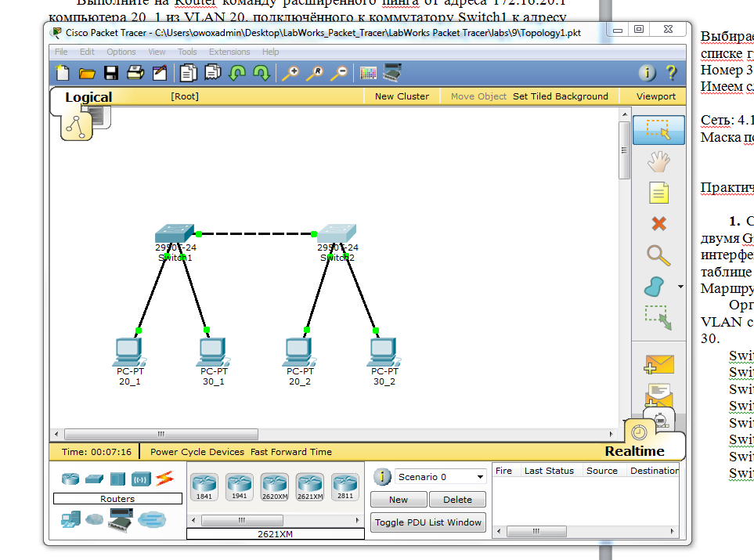Open the Edit menu
The width and height of the screenshot is (754, 560).
(x=87, y=52)
